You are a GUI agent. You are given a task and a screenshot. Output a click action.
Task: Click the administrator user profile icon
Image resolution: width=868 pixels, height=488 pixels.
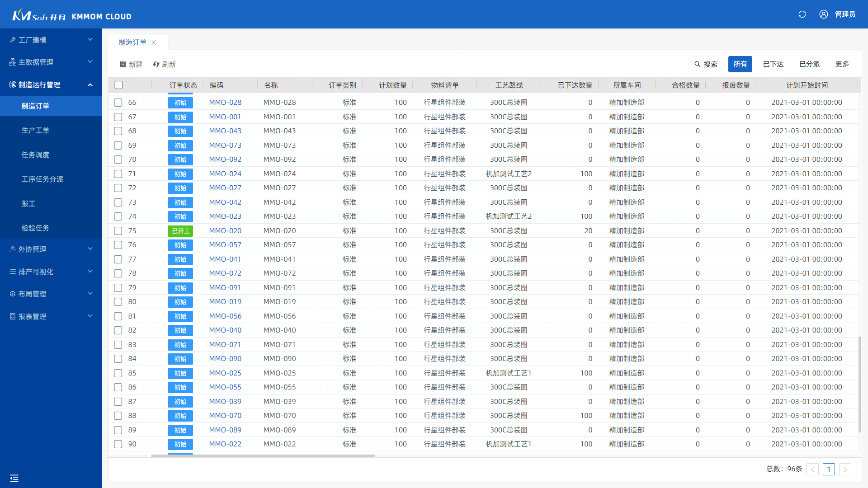pyautogui.click(x=824, y=14)
